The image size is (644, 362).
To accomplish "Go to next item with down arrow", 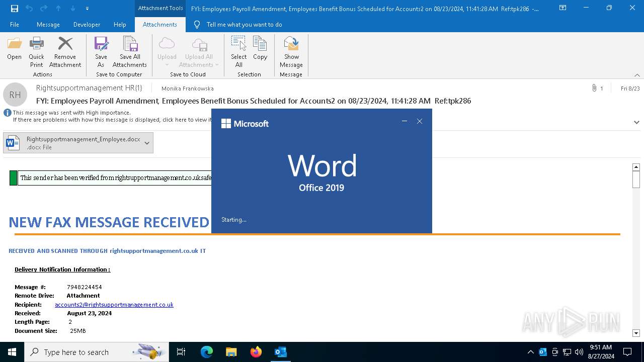I will click(73, 9).
